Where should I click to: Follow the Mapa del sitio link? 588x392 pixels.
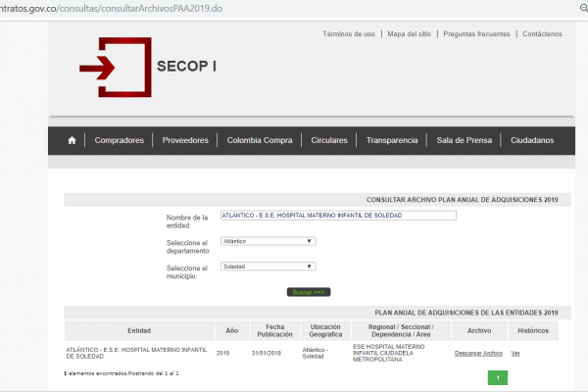pyautogui.click(x=409, y=34)
